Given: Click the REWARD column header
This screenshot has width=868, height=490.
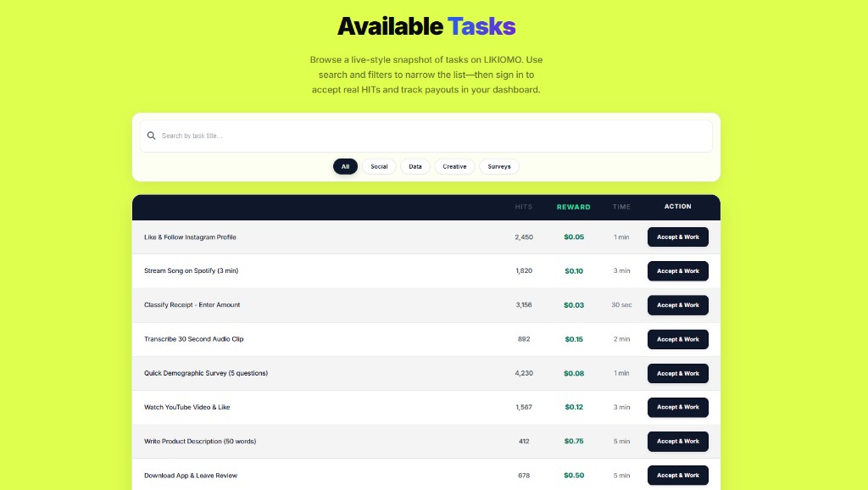Looking at the screenshot, I should [574, 207].
